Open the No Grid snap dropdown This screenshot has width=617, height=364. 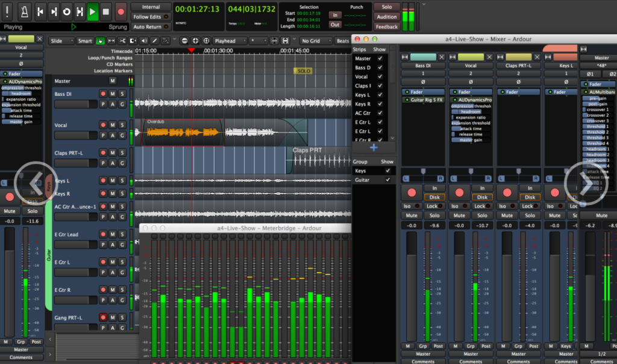click(x=315, y=41)
